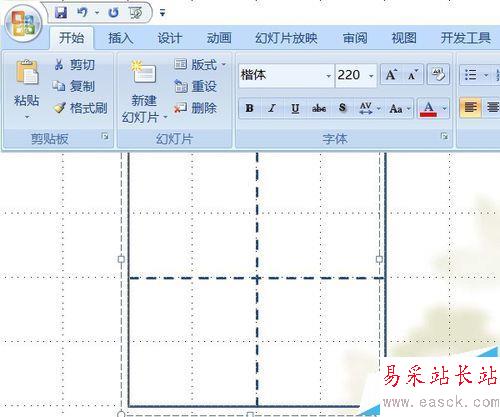
Task: Increase font size with grow font icon
Action: tap(391, 75)
